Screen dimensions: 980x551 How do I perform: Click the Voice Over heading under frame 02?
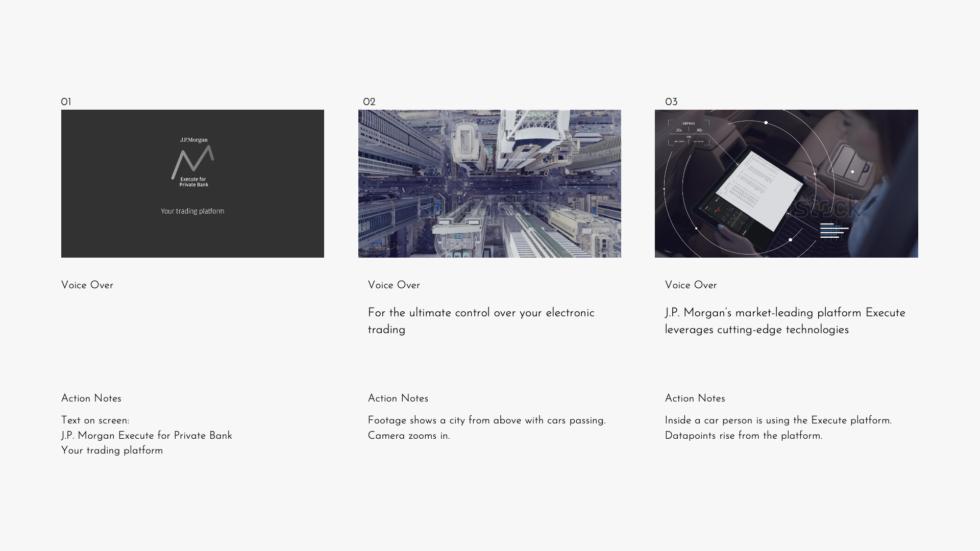coord(394,285)
